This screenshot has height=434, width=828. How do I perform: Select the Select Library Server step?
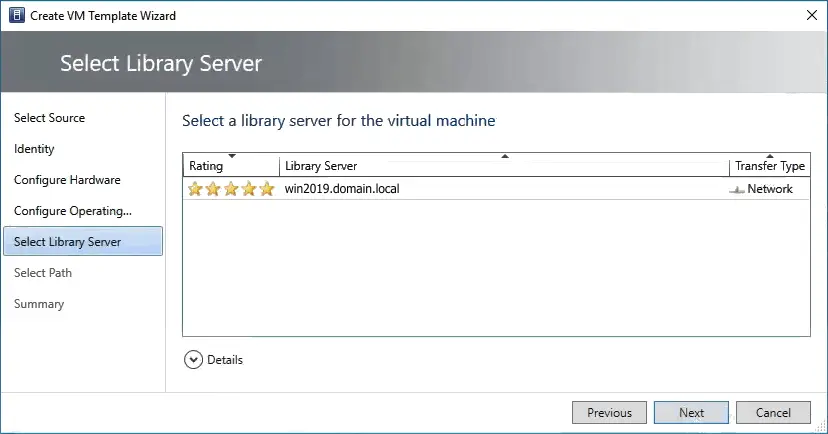click(x=83, y=241)
